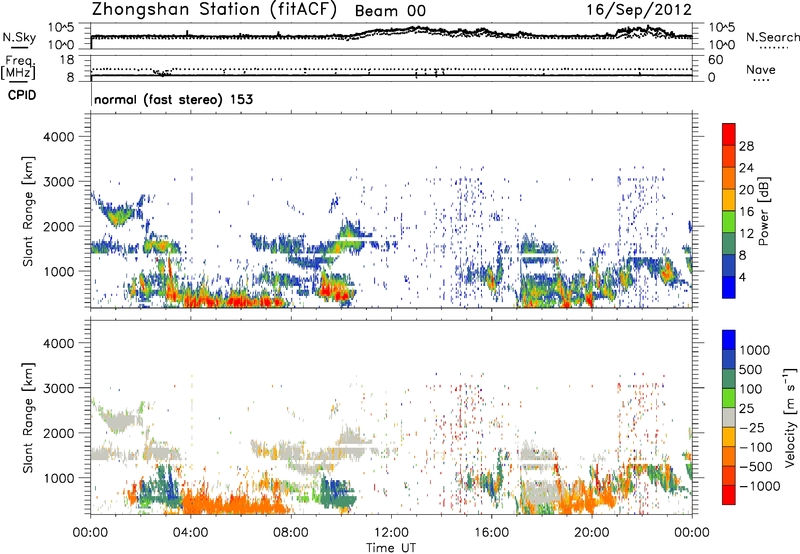This screenshot has height=554, width=800.
Task: Click the "Zhongshan Station (fitACF)" plot title
Action: tap(214, 10)
